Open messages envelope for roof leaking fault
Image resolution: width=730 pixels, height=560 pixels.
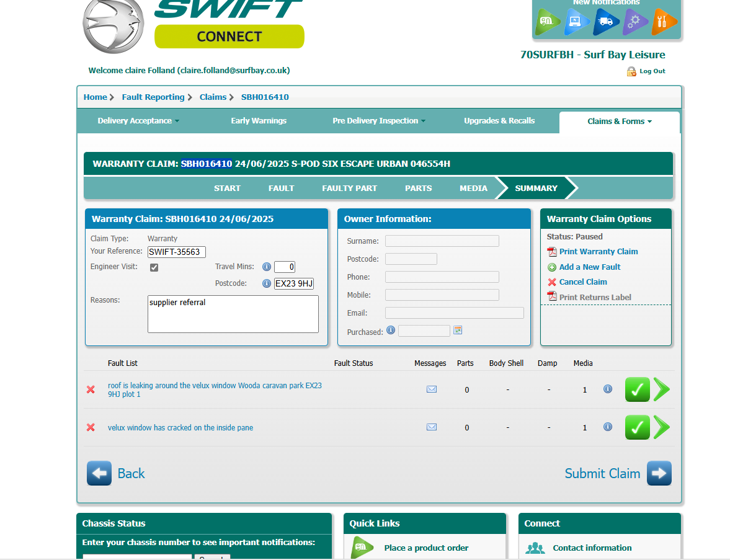coord(432,389)
